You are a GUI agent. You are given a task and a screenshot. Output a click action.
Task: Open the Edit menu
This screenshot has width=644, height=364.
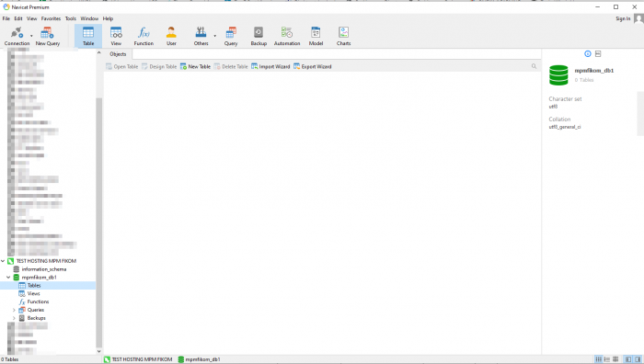[18, 18]
